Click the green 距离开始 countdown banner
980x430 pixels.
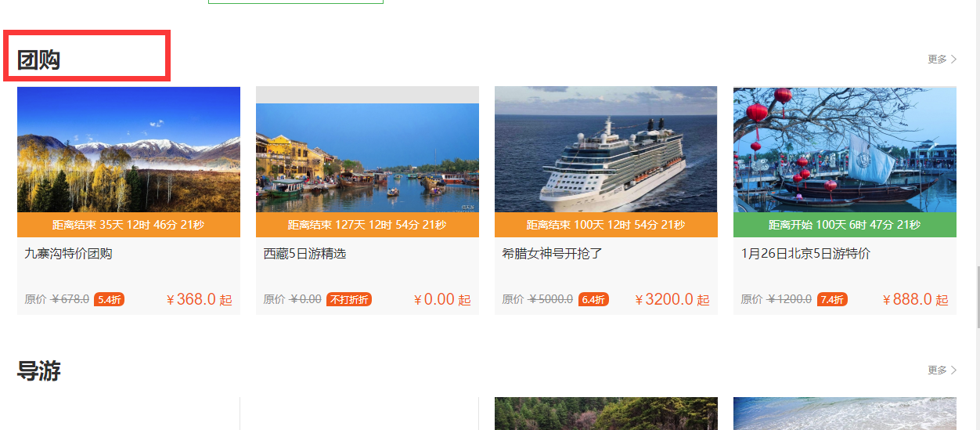[x=845, y=225]
